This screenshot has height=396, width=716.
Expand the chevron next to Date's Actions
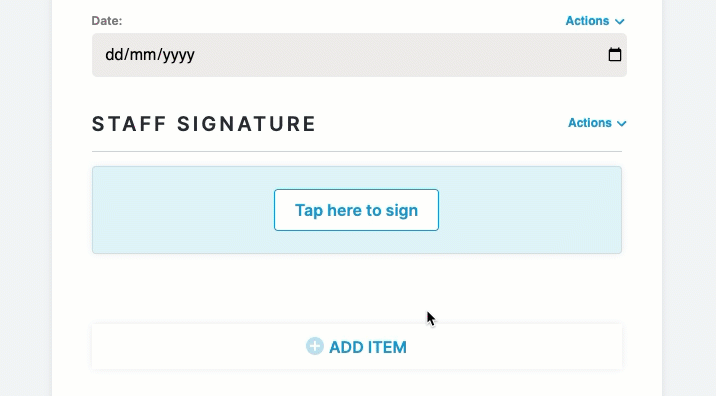(620, 21)
